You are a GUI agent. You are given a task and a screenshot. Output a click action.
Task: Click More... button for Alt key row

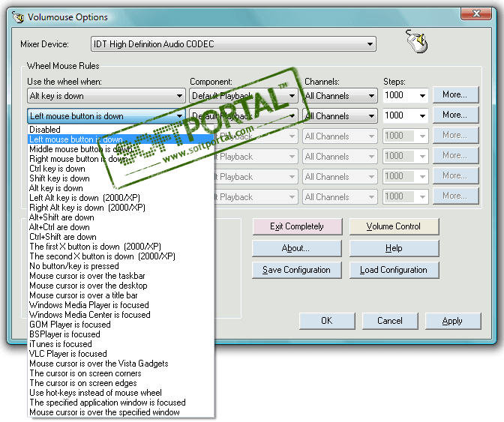coord(455,94)
